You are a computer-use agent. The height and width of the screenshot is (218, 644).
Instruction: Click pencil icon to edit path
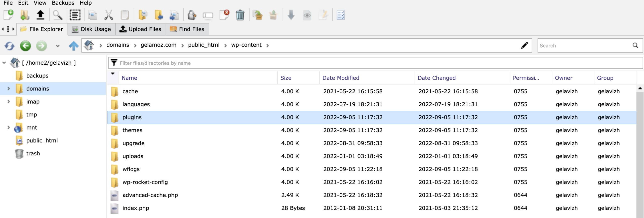click(x=525, y=45)
